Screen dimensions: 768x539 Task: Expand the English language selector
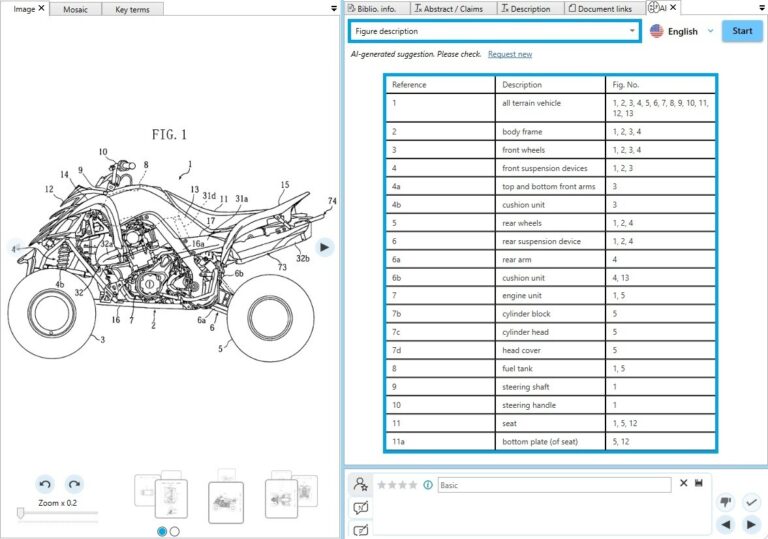point(711,31)
